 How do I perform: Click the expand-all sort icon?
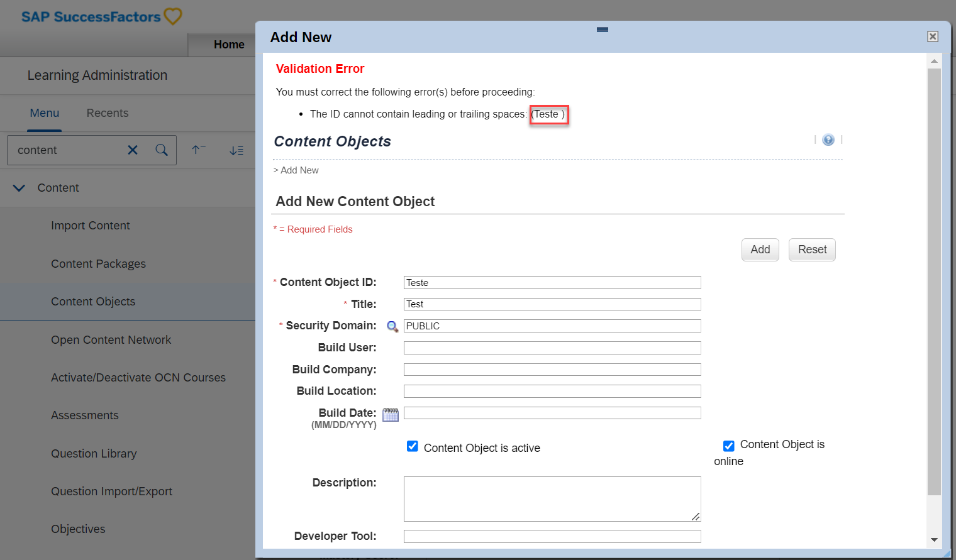pos(236,150)
